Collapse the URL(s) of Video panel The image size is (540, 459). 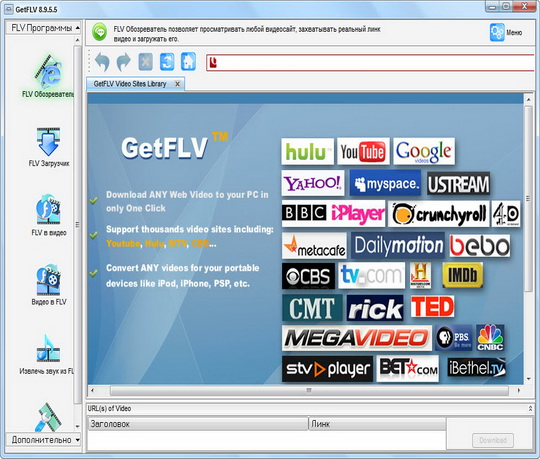pos(530,408)
